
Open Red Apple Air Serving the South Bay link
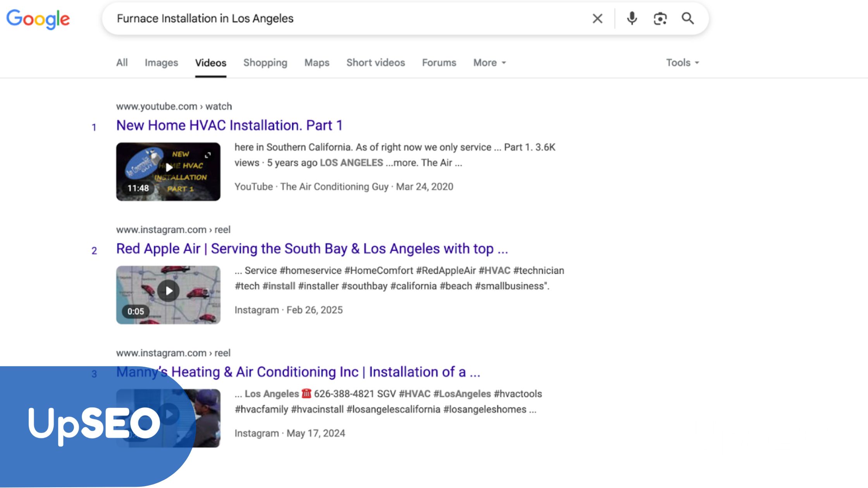pyautogui.click(x=312, y=249)
